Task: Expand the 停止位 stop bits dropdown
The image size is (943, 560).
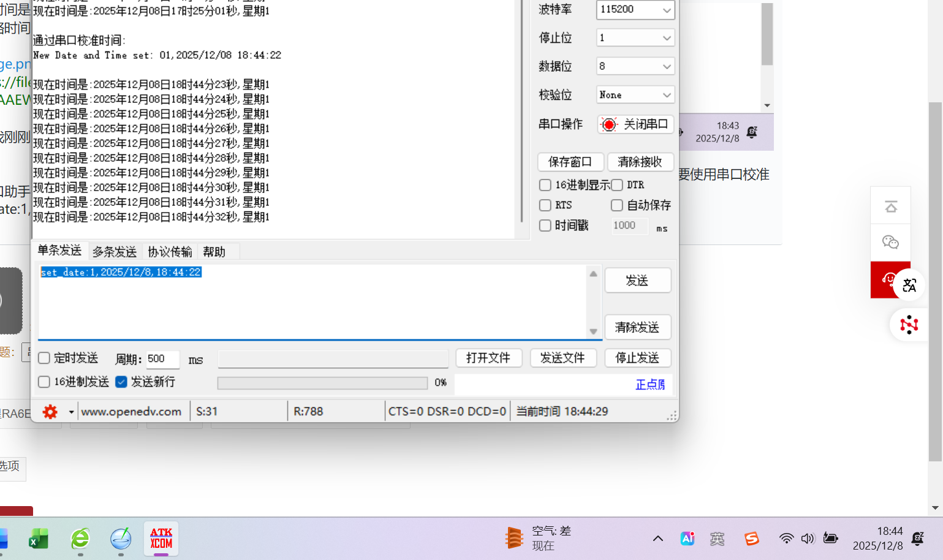Action: [667, 38]
